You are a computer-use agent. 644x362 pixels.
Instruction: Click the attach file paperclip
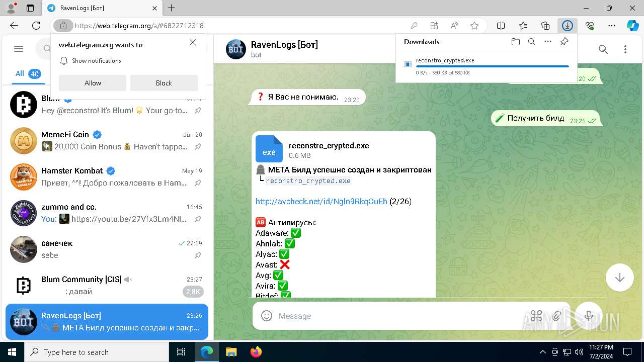tap(556, 316)
